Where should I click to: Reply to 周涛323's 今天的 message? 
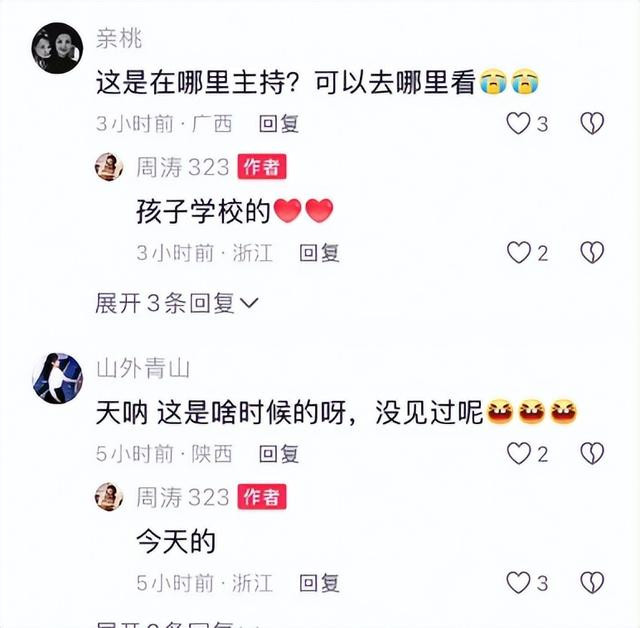click(x=319, y=583)
